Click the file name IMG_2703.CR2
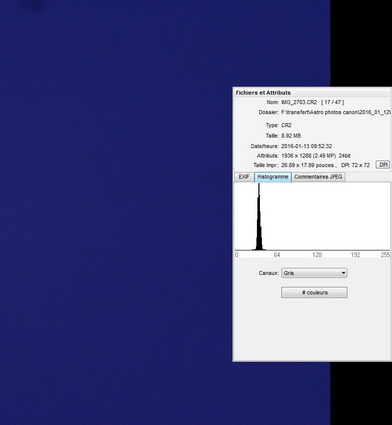The width and height of the screenshot is (392, 425). (x=299, y=102)
